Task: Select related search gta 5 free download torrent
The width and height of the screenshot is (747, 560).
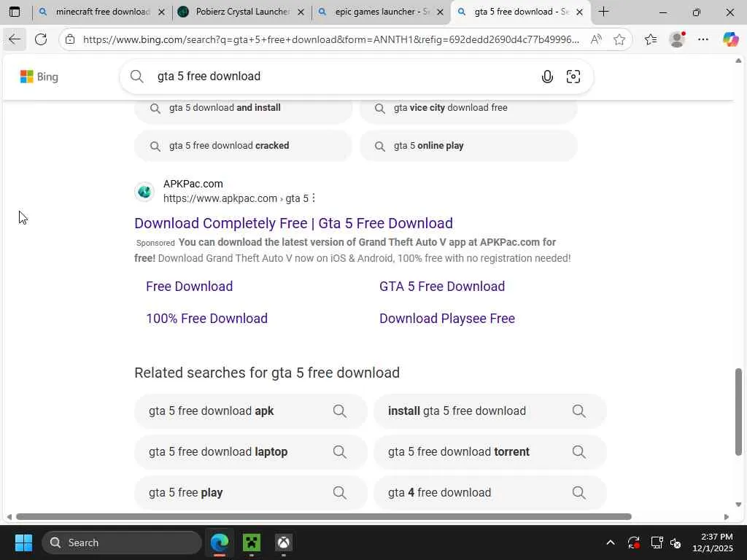Action: coord(490,452)
